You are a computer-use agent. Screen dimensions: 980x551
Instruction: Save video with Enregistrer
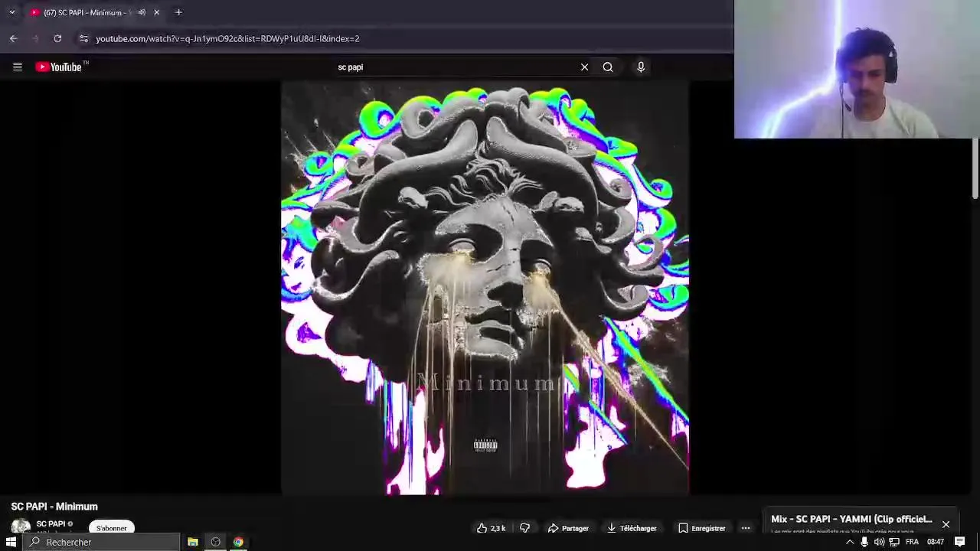[x=701, y=528]
